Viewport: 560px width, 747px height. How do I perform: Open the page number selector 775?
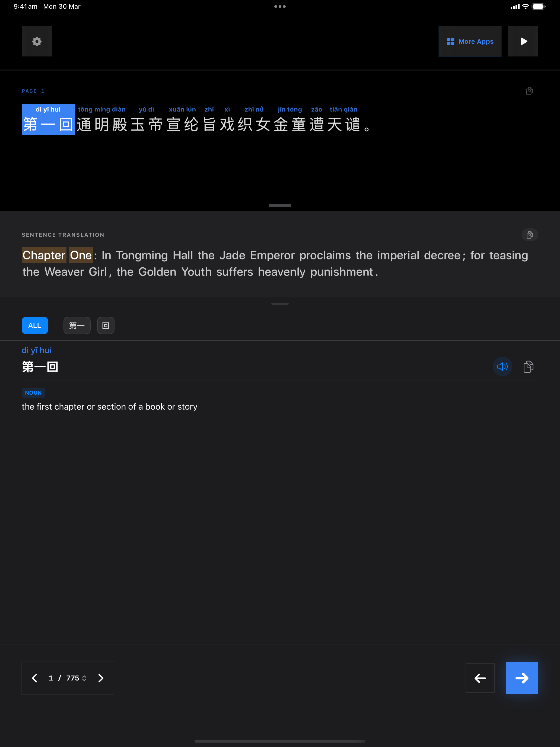click(x=76, y=678)
